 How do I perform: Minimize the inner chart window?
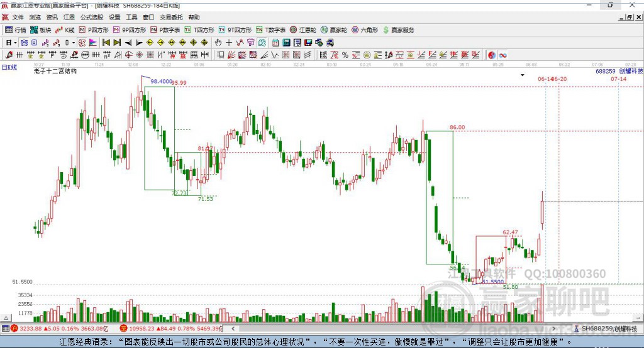[x=622, y=17]
